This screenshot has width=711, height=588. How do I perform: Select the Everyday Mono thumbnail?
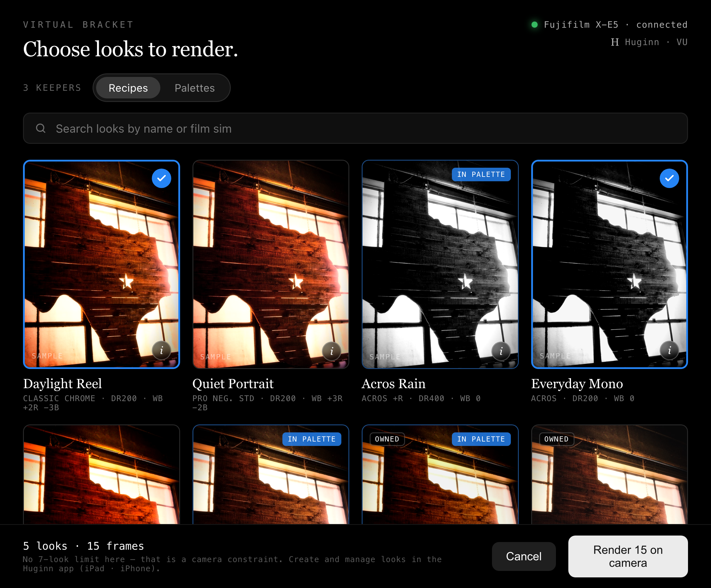point(609,264)
